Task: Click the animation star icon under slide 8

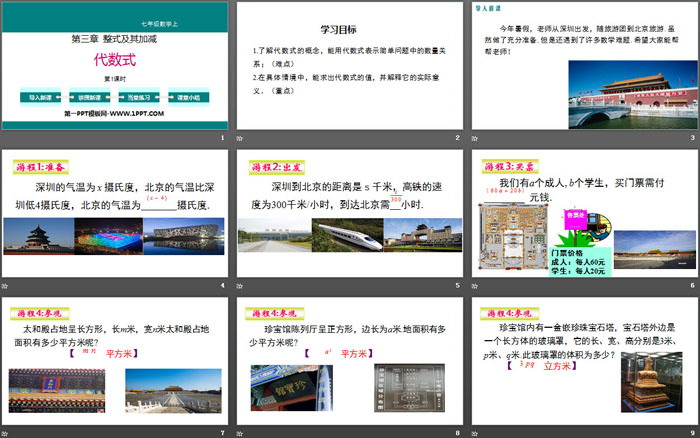Action: [239, 433]
